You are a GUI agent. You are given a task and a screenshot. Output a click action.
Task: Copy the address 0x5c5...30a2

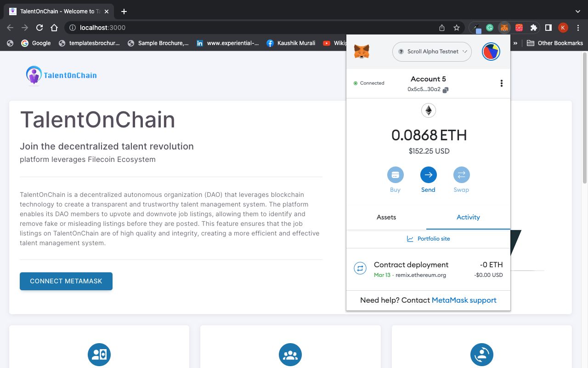(x=428, y=90)
